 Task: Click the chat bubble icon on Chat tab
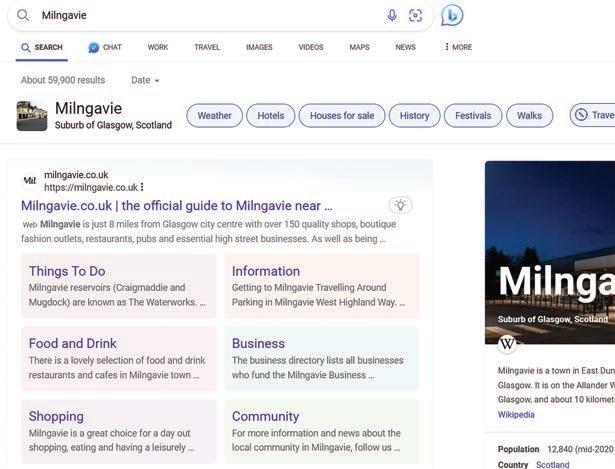pos(94,47)
